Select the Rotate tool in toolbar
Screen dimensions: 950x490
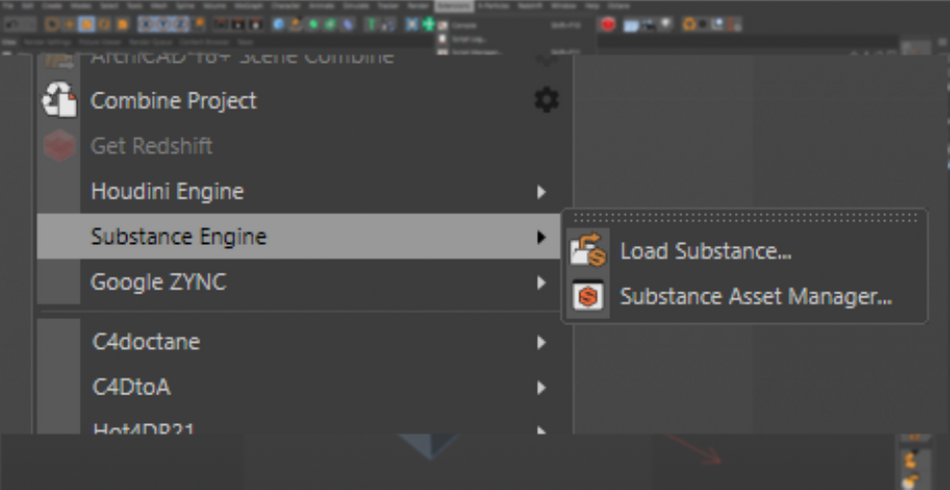104,24
